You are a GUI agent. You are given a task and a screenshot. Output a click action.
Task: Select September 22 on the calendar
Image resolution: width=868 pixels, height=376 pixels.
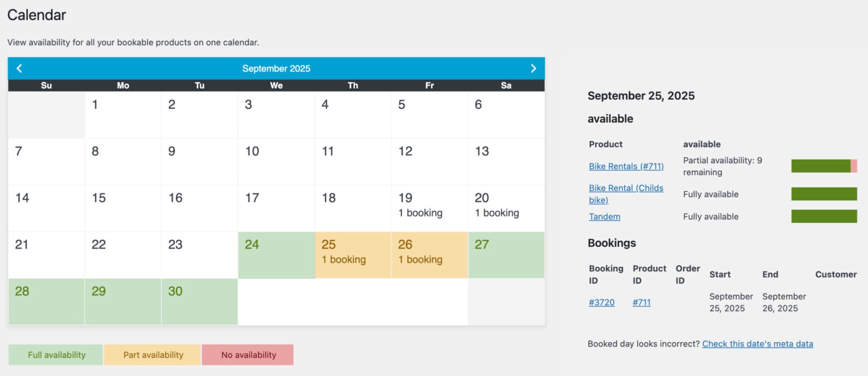coord(123,255)
